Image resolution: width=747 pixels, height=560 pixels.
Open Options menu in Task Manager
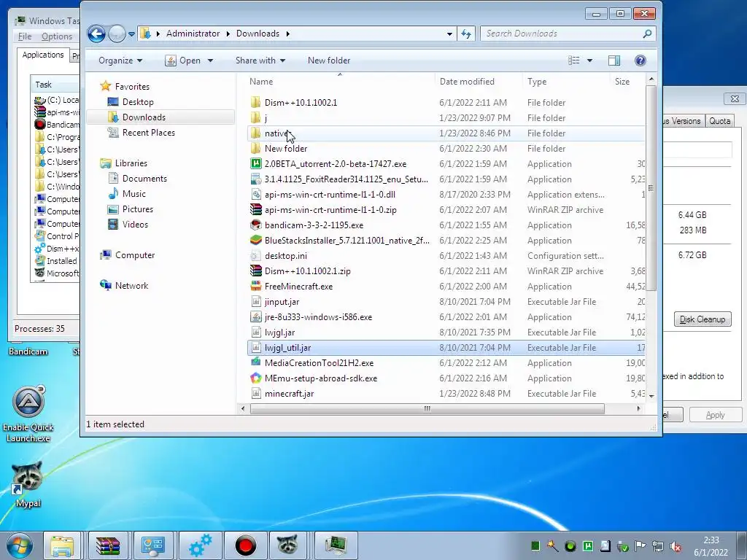(x=57, y=36)
